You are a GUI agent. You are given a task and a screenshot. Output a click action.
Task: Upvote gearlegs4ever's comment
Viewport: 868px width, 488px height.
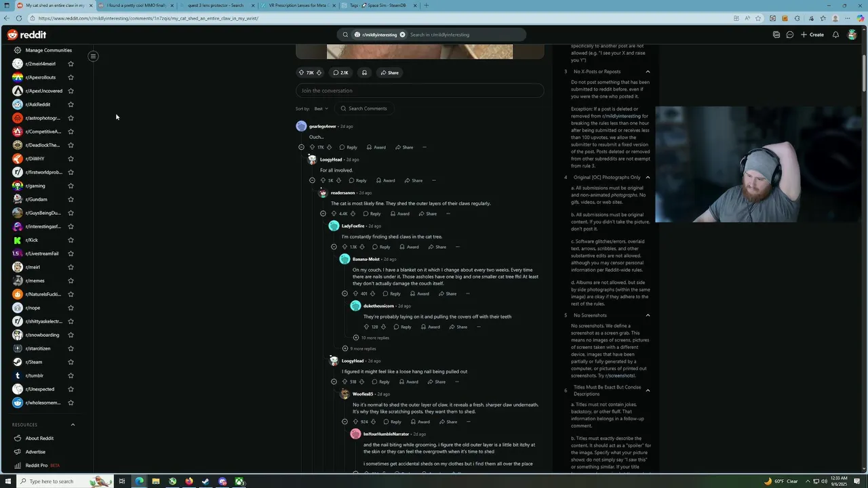tap(312, 147)
